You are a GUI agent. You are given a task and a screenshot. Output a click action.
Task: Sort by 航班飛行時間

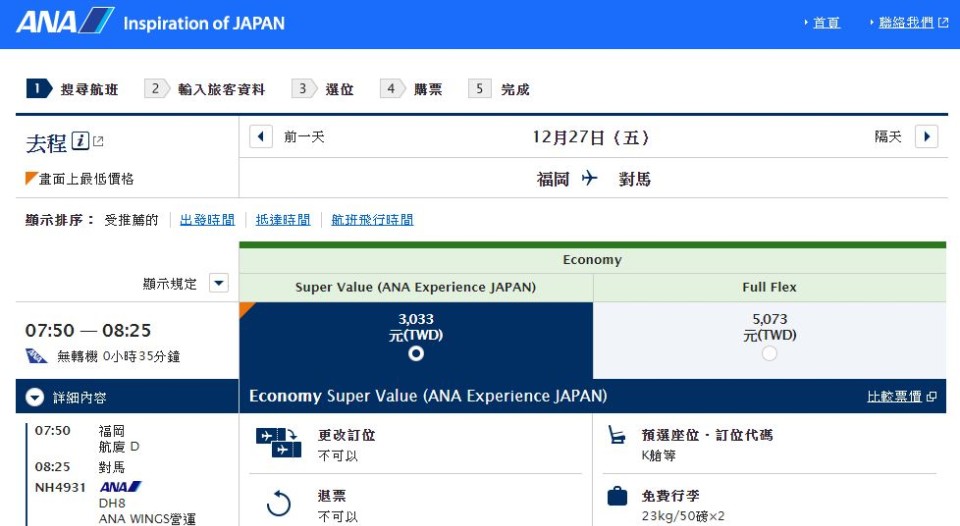(x=372, y=220)
